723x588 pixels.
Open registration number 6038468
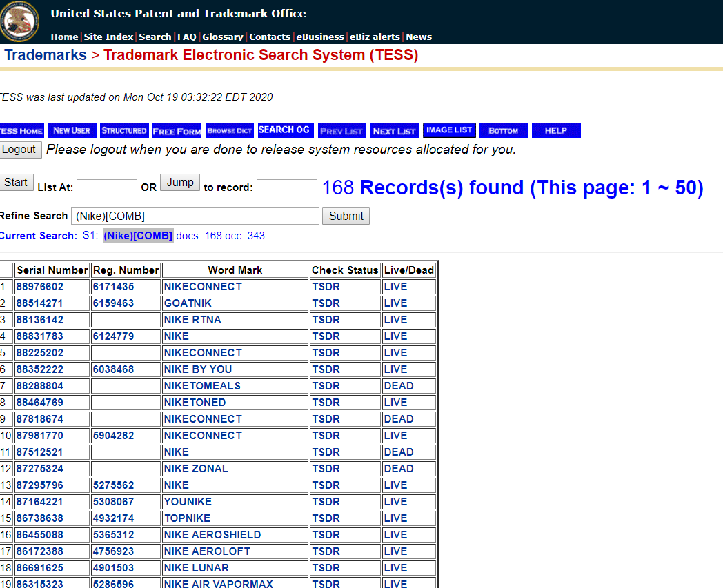(113, 369)
